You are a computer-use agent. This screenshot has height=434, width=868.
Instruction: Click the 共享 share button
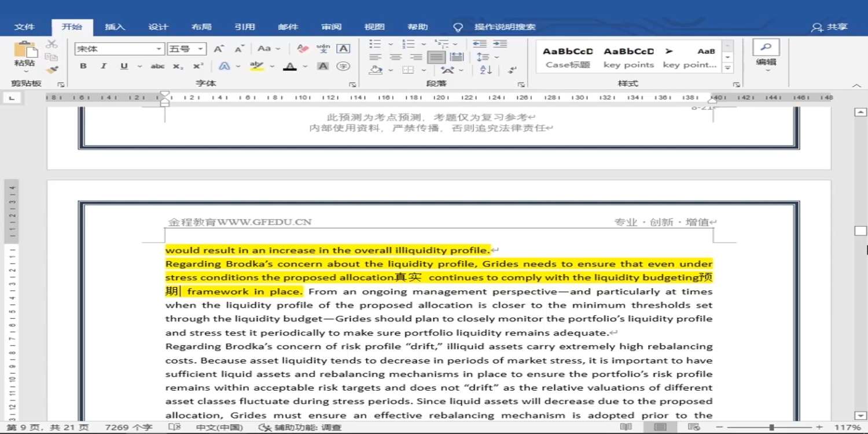pyautogui.click(x=830, y=27)
